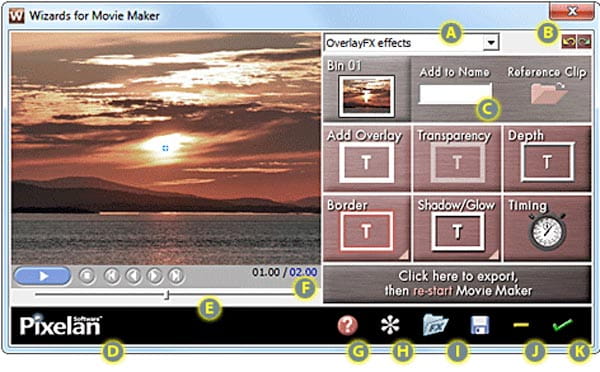Click the yellow minus icon
The image size is (600, 372).
[521, 325]
